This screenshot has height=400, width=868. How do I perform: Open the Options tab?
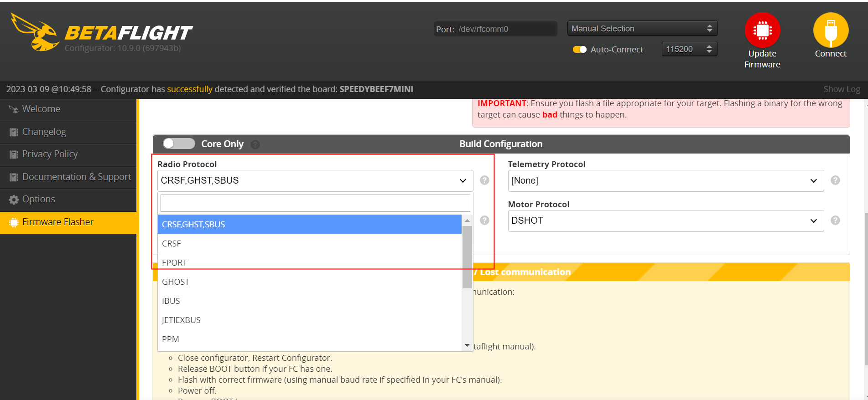[x=68, y=200]
